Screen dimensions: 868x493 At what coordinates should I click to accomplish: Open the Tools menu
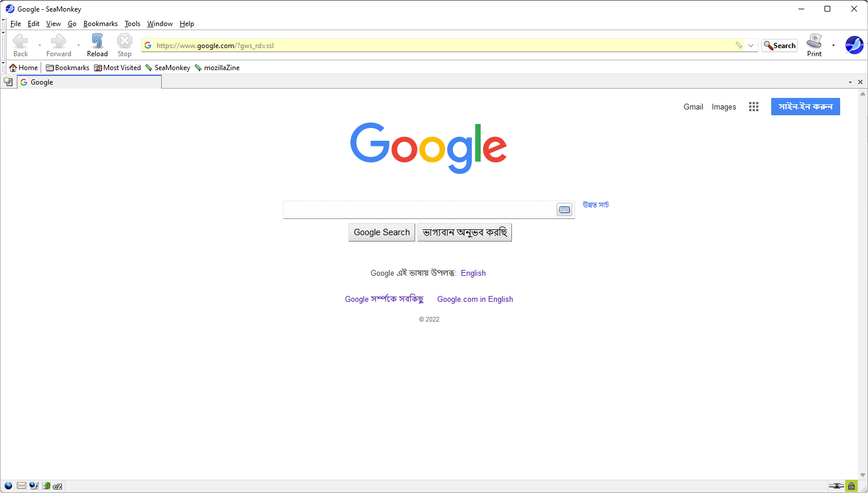[x=132, y=24]
